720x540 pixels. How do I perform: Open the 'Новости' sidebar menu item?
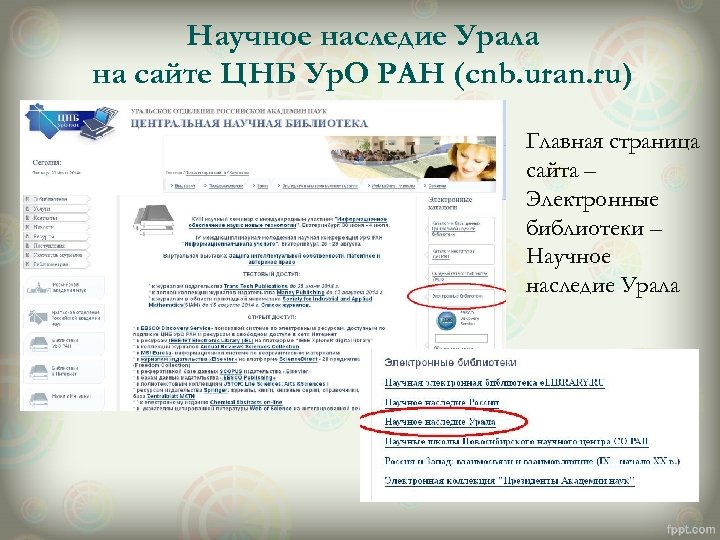coord(56,227)
